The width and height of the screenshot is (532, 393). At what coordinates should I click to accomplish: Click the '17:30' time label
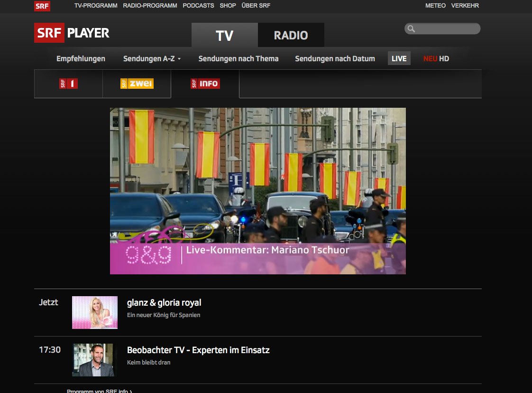[x=50, y=350]
